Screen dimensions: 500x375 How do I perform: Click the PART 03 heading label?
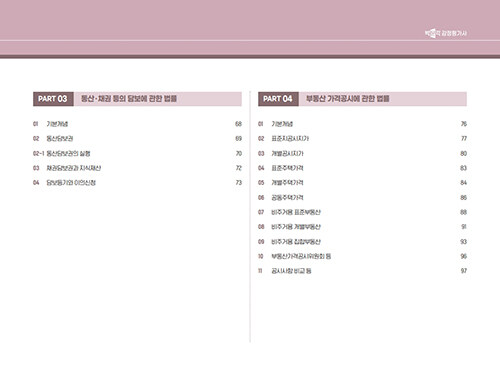pyautogui.click(x=53, y=99)
